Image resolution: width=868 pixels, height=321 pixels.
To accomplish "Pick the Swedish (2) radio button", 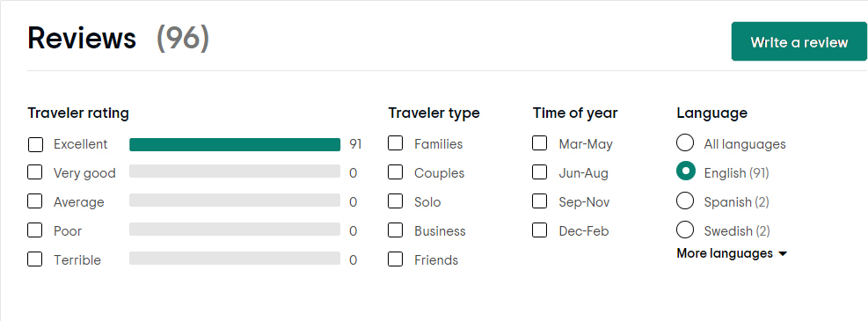I will pos(685,230).
